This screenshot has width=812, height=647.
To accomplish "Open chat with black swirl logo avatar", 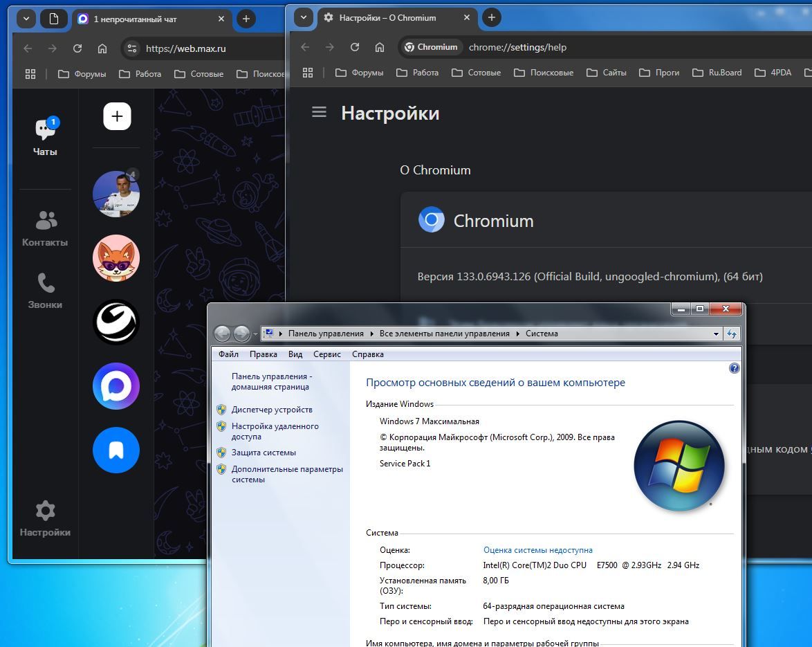I will pyautogui.click(x=116, y=322).
